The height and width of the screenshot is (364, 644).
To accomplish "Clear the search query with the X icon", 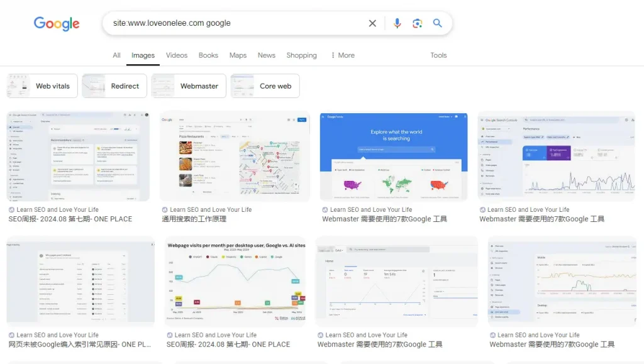I will 372,23.
